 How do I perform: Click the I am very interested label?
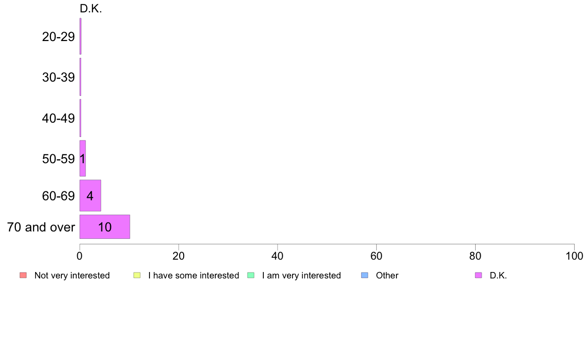[301, 275]
